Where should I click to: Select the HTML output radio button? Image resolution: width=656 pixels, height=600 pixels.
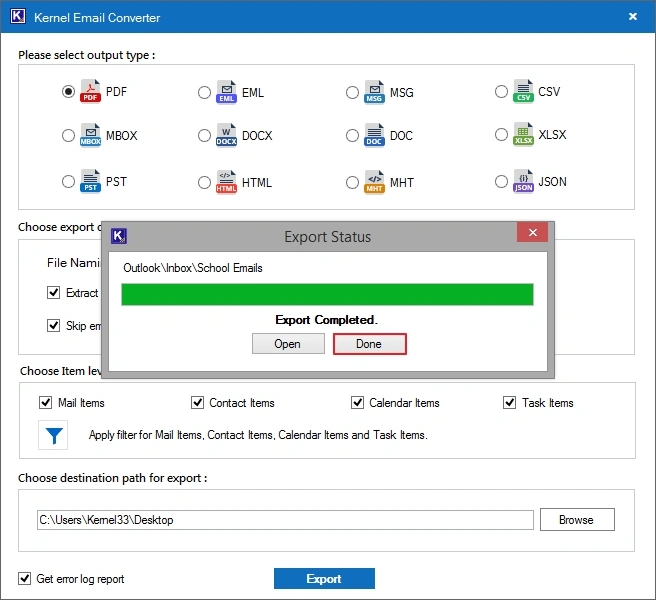204,182
